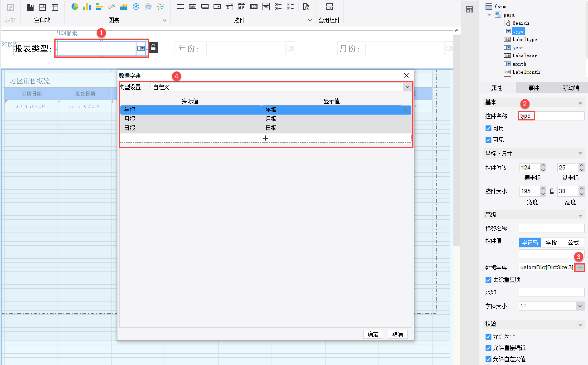
Task: Click 确定 in the data dictionary dialog
Action: [x=373, y=334]
